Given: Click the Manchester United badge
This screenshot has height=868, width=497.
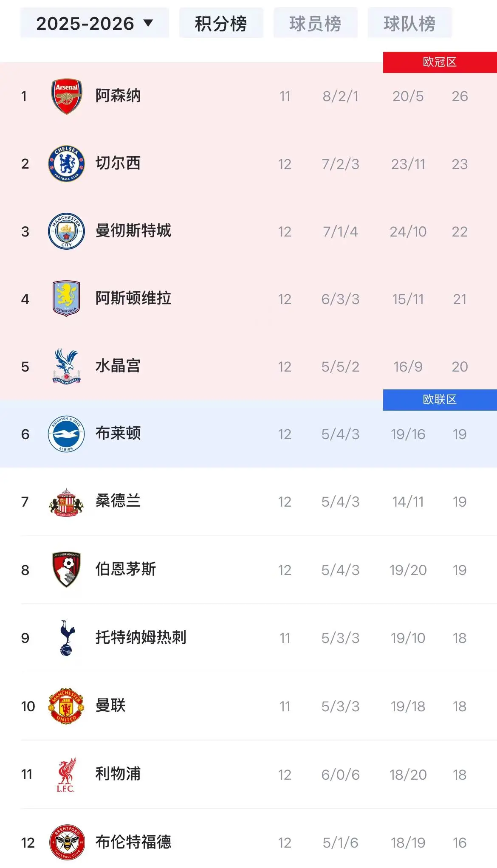Looking at the screenshot, I should 66,706.
